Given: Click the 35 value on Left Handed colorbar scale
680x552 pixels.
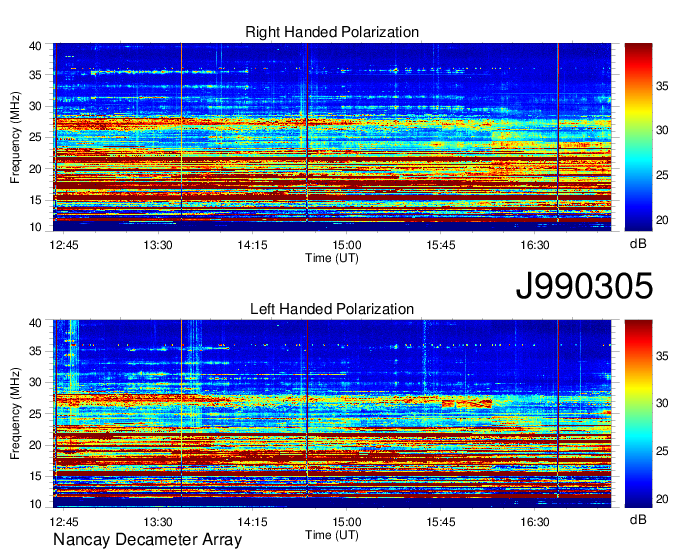Looking at the screenshot, I should click(662, 356).
